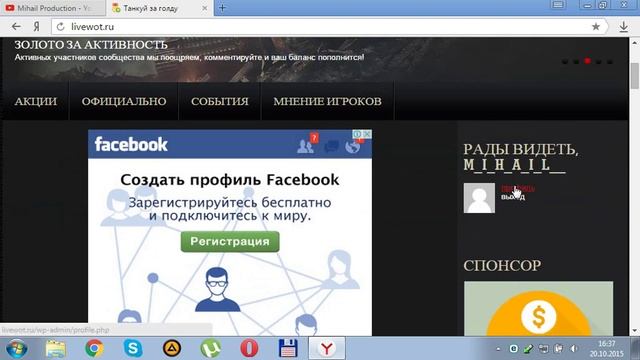Open the СОБЫТИЯ menu item
640x360 pixels.
[220, 101]
